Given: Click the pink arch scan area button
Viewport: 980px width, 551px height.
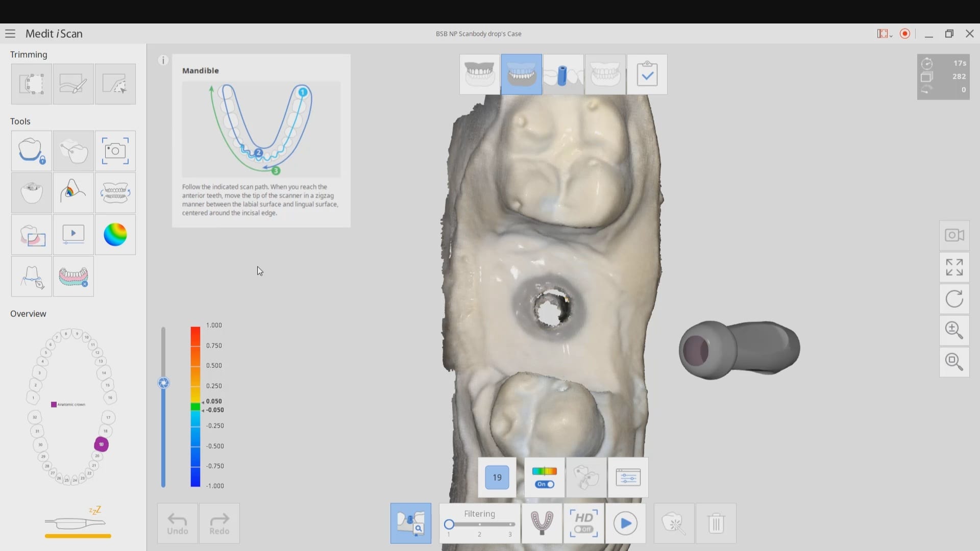Looking at the screenshot, I should (542, 523).
